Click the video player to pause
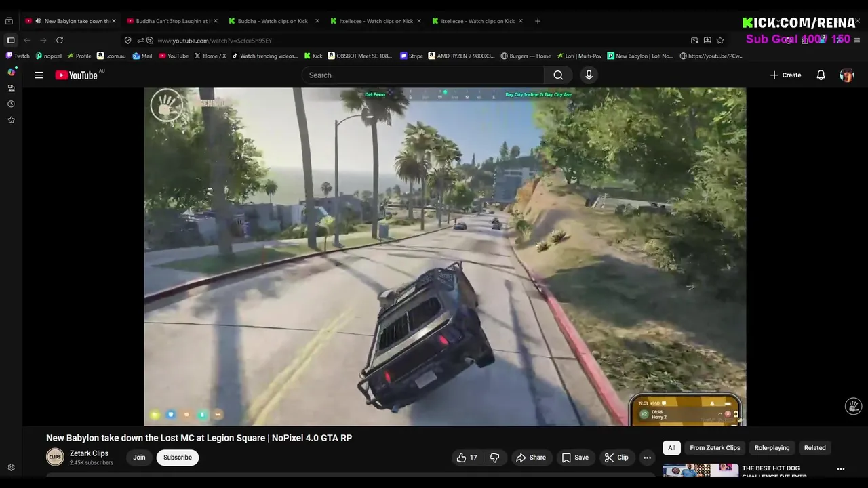This screenshot has width=868, height=488. [x=445, y=257]
